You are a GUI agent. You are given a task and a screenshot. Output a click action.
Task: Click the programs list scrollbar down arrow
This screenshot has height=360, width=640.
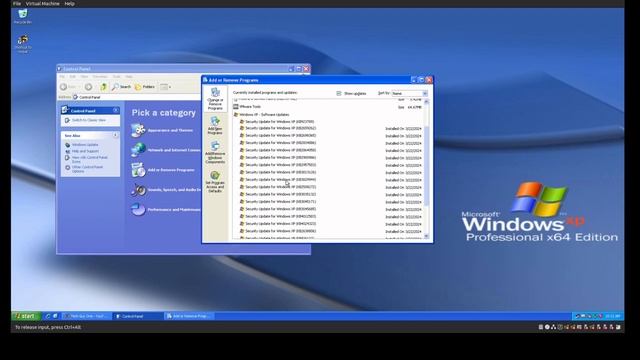[x=427, y=236]
